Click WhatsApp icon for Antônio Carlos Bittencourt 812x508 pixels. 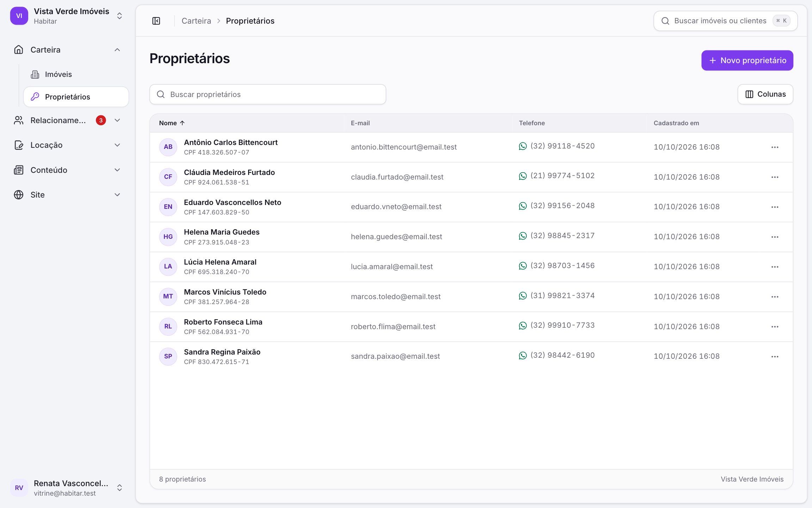523,146
